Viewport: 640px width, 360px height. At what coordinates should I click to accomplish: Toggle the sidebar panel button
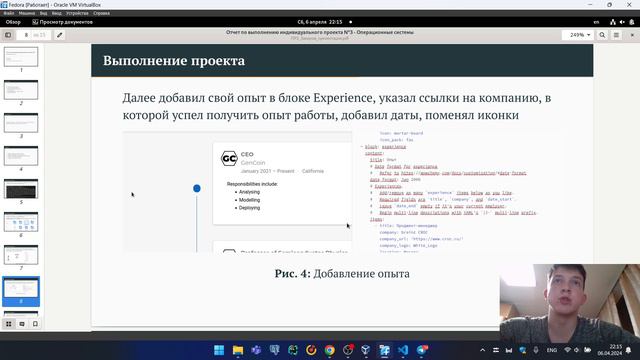click(8, 35)
